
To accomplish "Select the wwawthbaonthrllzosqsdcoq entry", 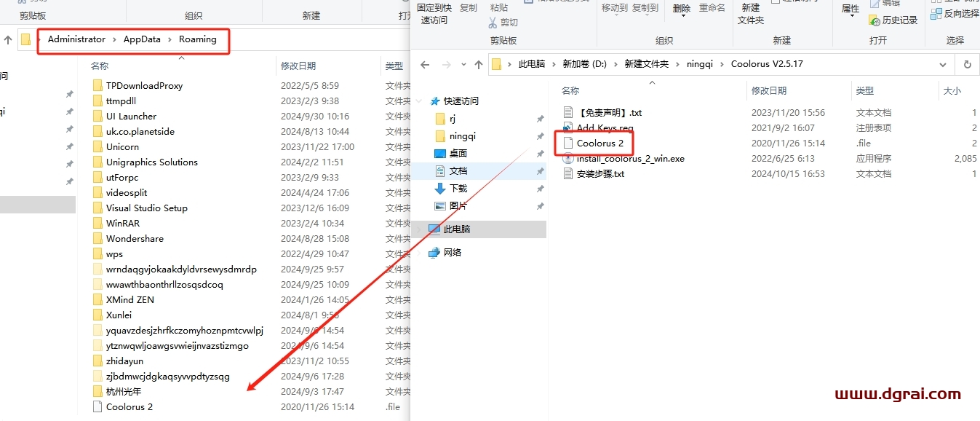I will (164, 284).
